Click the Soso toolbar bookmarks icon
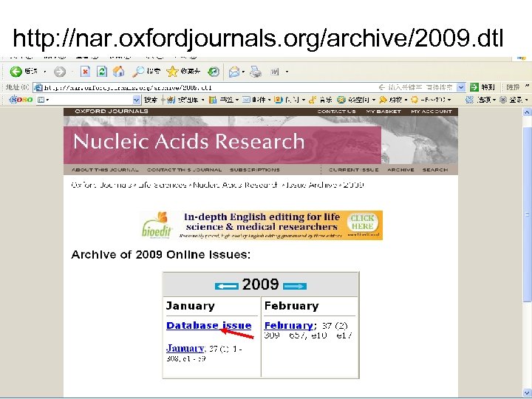532x399 pixels. (213, 100)
